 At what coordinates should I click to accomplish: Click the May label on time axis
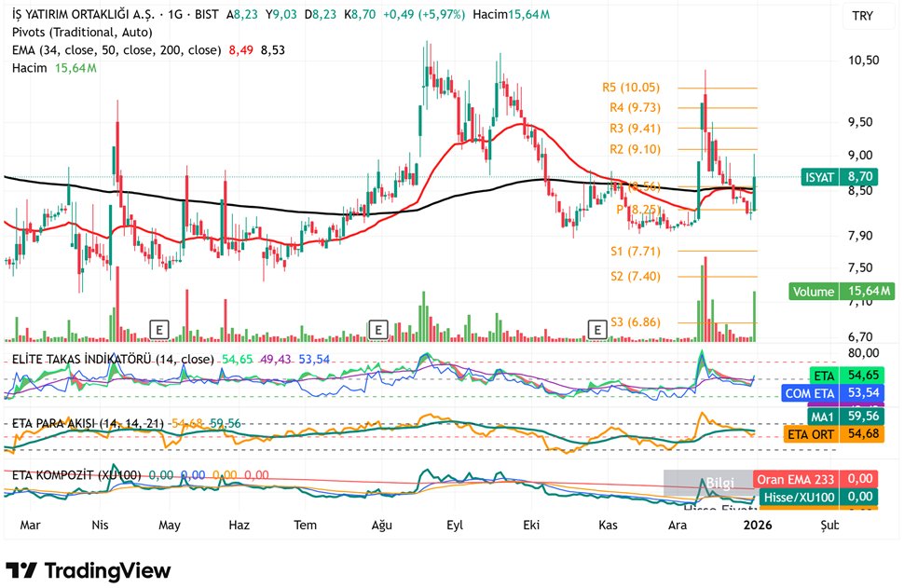coord(170,526)
